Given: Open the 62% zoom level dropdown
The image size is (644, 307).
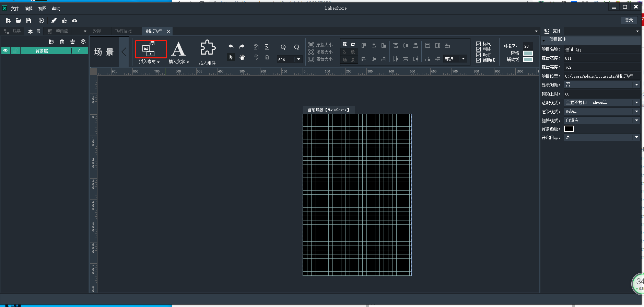Looking at the screenshot, I should coord(298,59).
